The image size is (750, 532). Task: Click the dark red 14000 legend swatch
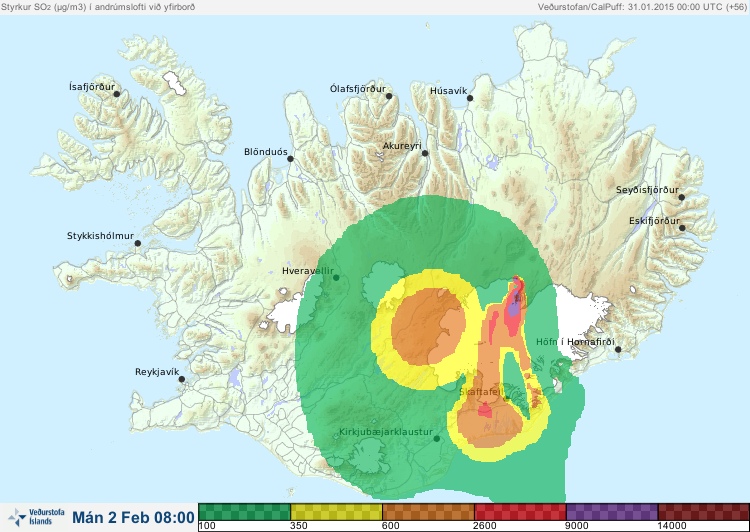click(x=704, y=512)
